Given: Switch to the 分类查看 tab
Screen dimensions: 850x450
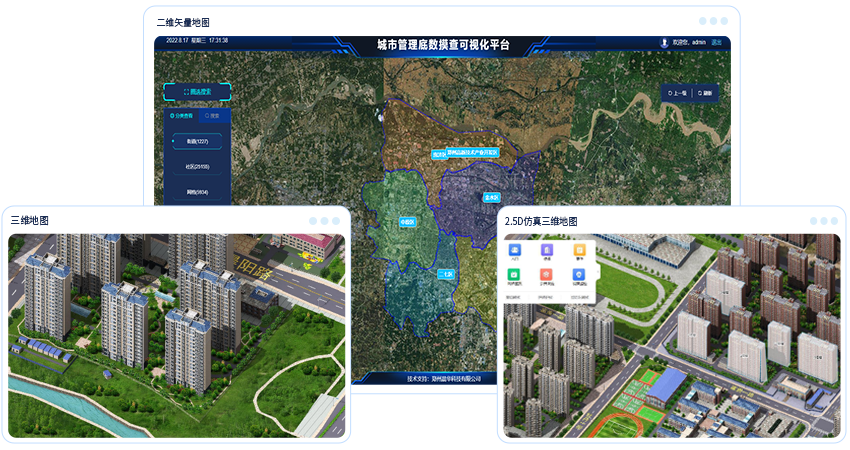Looking at the screenshot, I should pyautogui.click(x=180, y=116).
